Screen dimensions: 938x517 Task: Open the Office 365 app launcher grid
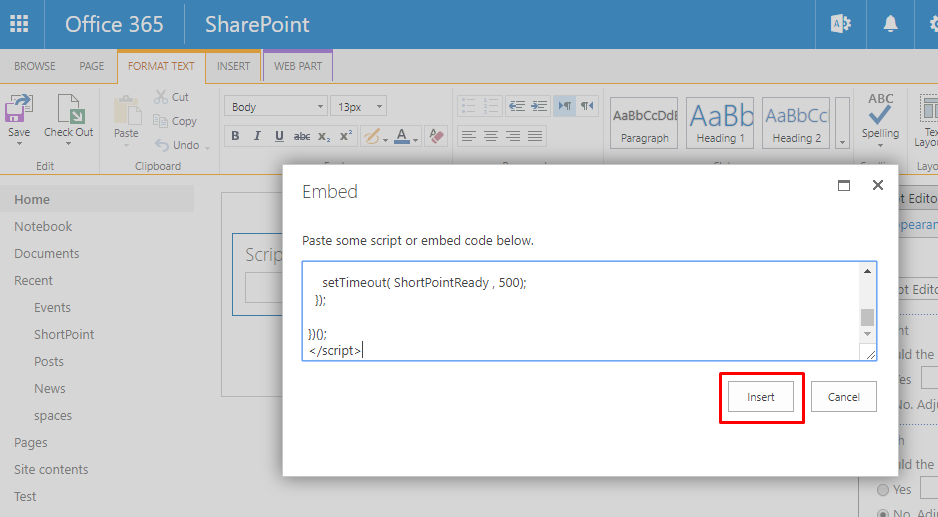tap(19, 24)
